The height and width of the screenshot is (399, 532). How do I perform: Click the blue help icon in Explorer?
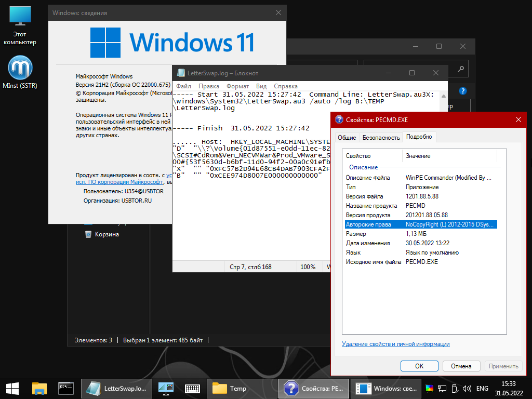pos(463,91)
